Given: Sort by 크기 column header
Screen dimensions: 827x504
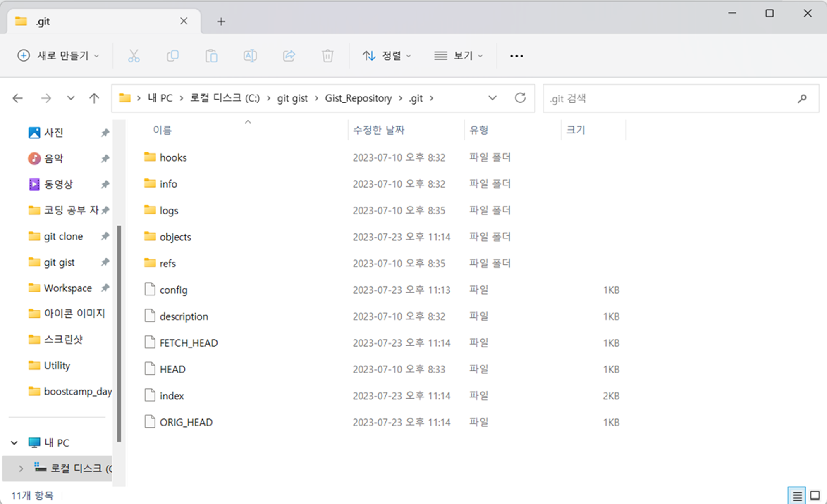Looking at the screenshot, I should click(576, 130).
